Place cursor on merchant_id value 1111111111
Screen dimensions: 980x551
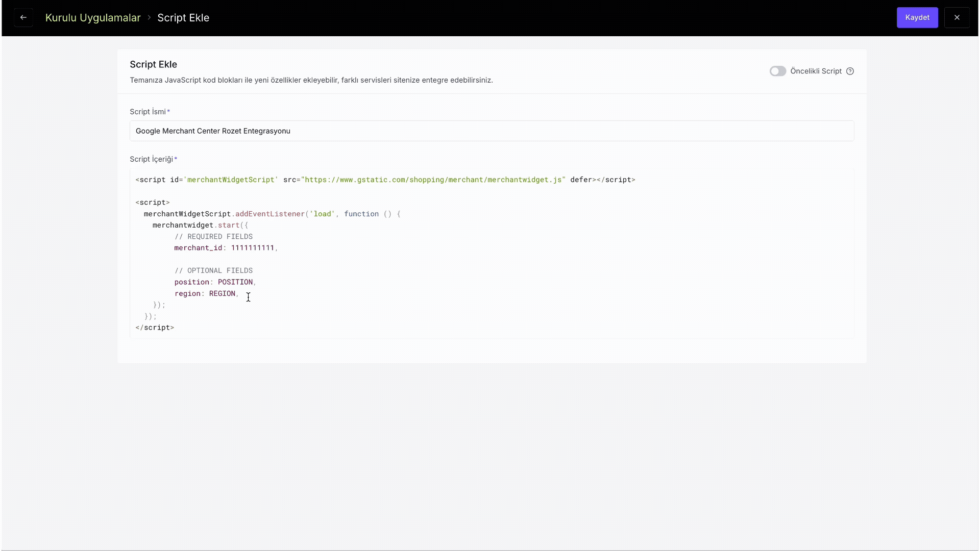(252, 248)
